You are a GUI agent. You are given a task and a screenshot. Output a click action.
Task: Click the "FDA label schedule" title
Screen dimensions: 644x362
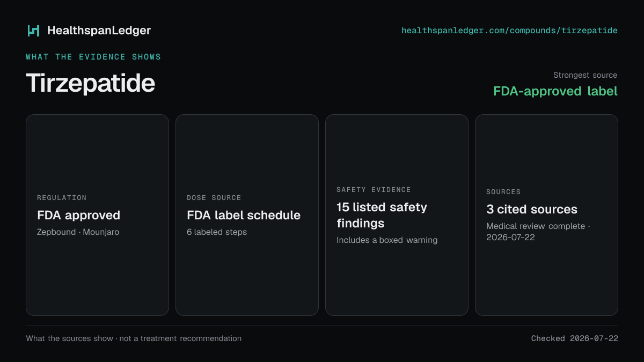point(244,215)
